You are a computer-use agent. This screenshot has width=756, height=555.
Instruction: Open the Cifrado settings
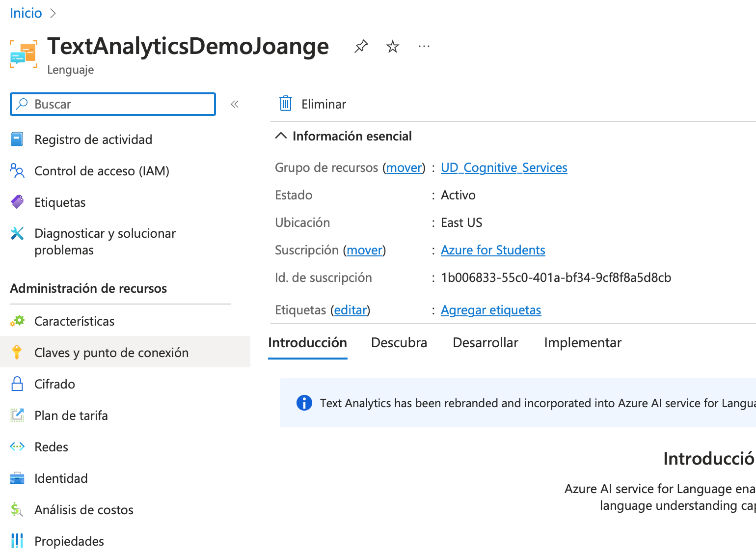coord(54,384)
